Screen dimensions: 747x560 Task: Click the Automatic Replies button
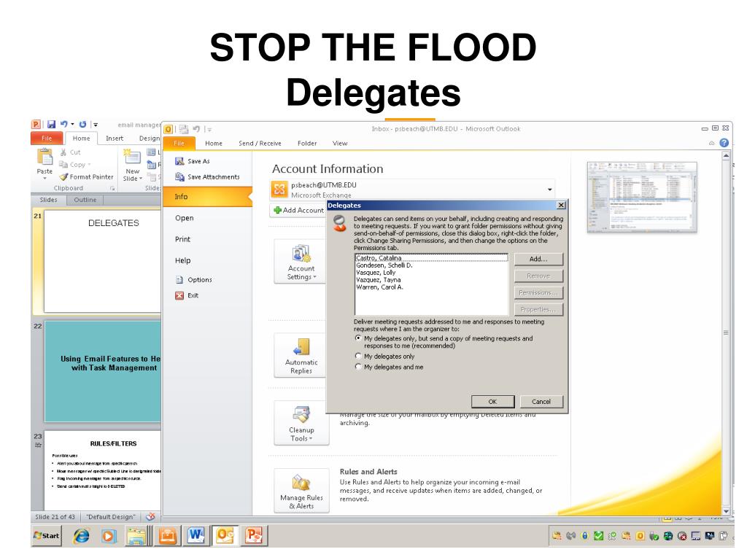click(301, 355)
